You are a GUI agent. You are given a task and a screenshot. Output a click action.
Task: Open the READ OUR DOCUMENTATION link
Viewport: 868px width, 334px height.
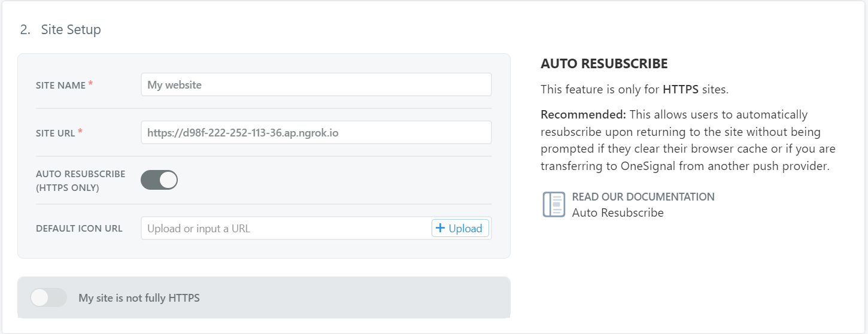[643, 197]
